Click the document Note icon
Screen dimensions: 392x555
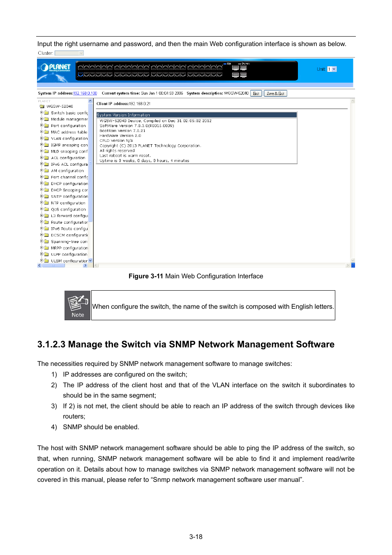tap(77, 305)
